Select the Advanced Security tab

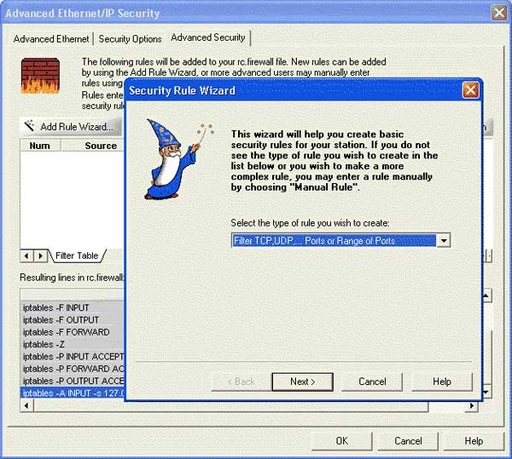click(x=208, y=38)
